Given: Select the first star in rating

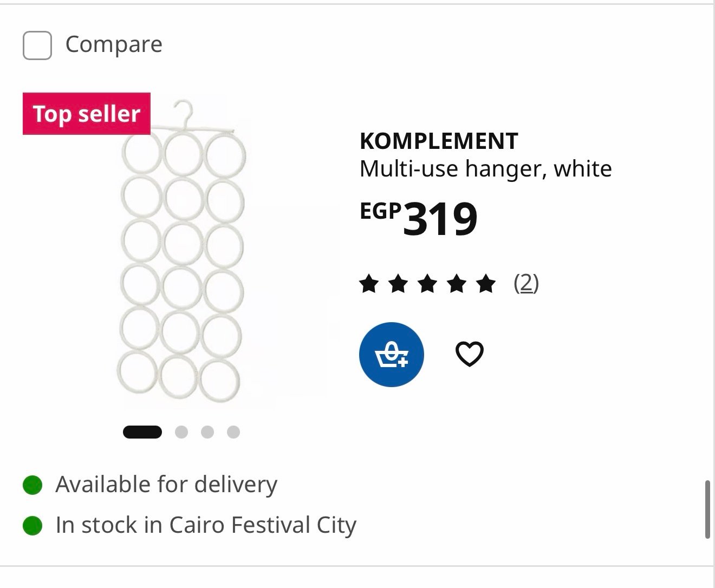Looking at the screenshot, I should tap(369, 283).
